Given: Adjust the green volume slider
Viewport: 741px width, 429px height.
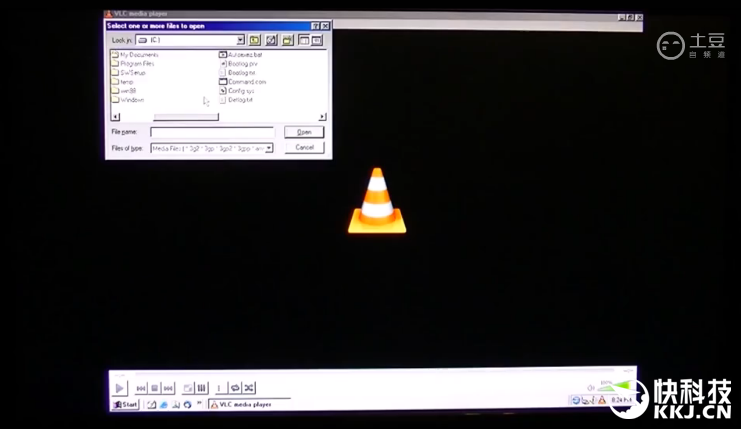Looking at the screenshot, I should pyautogui.click(x=615, y=387).
